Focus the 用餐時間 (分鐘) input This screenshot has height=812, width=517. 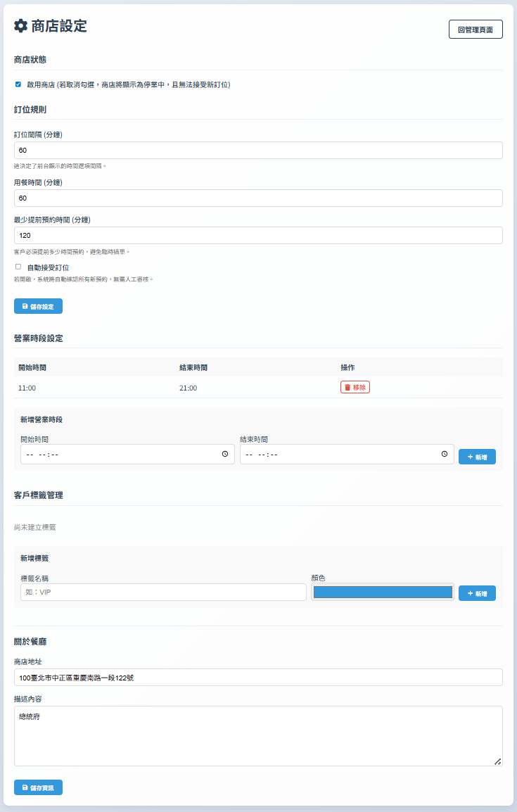click(x=258, y=198)
